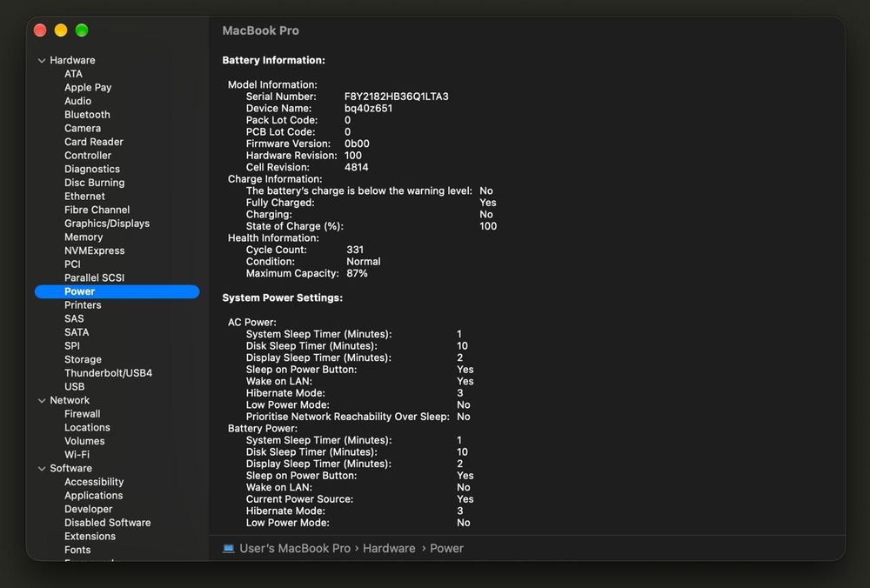Select SAS in the sidebar
This screenshot has height=588, width=870.
pyautogui.click(x=74, y=319)
